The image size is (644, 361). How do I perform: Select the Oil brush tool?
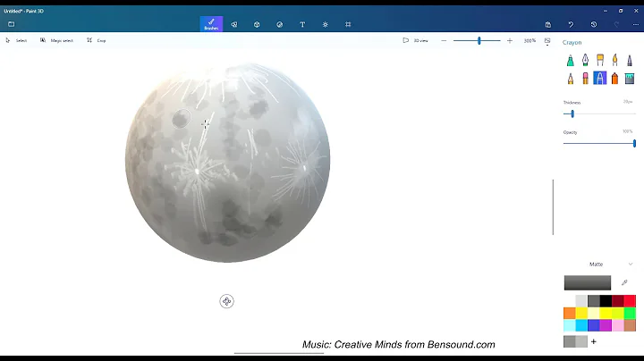coord(600,61)
